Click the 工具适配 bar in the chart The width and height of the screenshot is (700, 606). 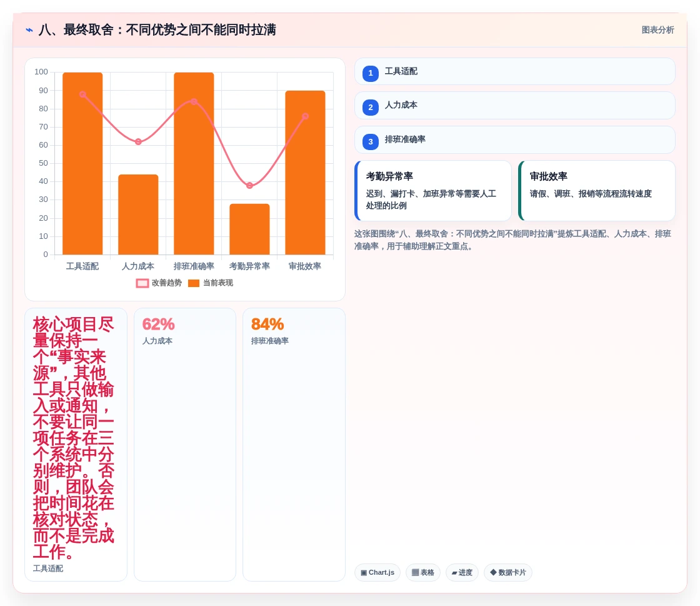click(82, 163)
